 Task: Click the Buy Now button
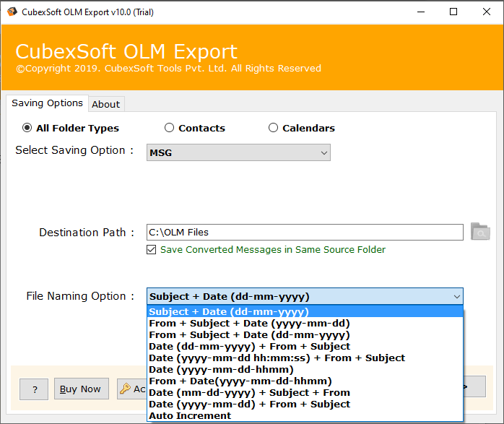click(82, 389)
